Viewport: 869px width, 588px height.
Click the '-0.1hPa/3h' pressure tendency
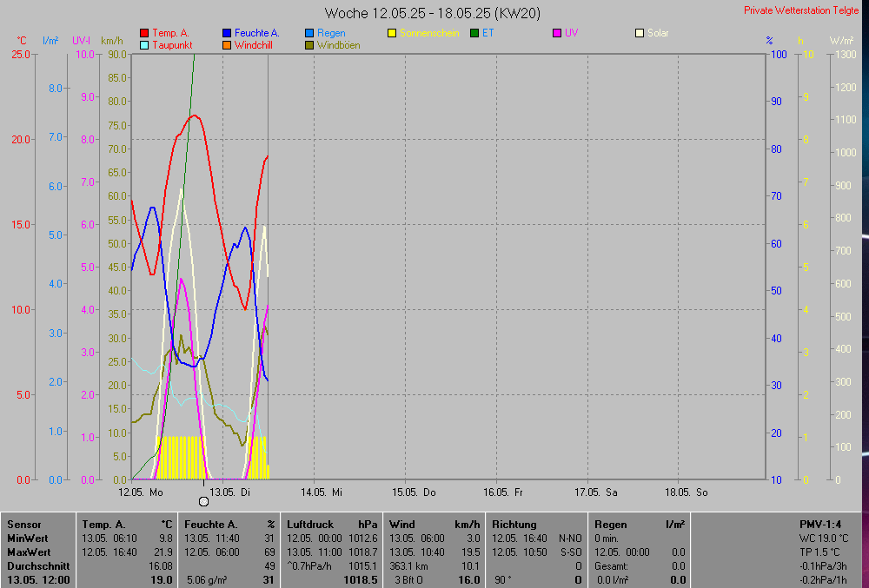tap(823, 566)
